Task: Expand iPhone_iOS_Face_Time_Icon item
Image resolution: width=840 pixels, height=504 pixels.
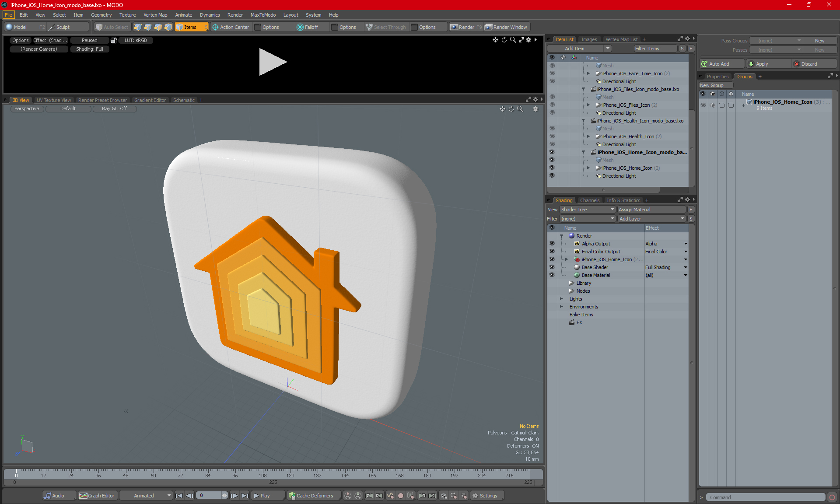Action: click(589, 73)
